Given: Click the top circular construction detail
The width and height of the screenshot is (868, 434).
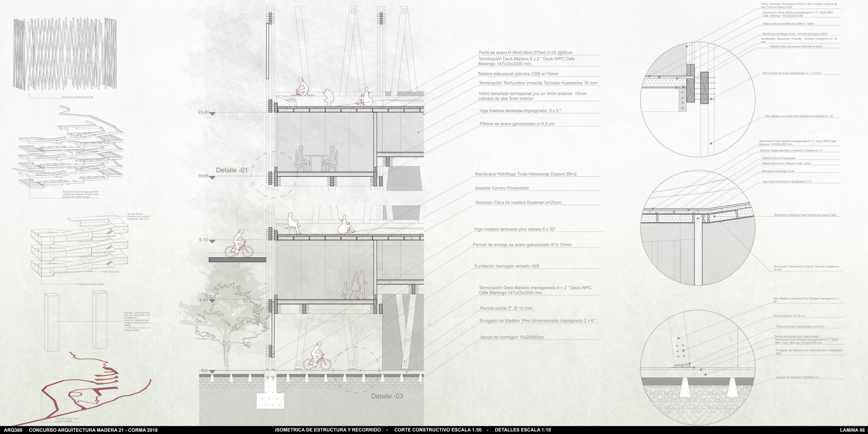Looking at the screenshot, I should click(x=697, y=99).
